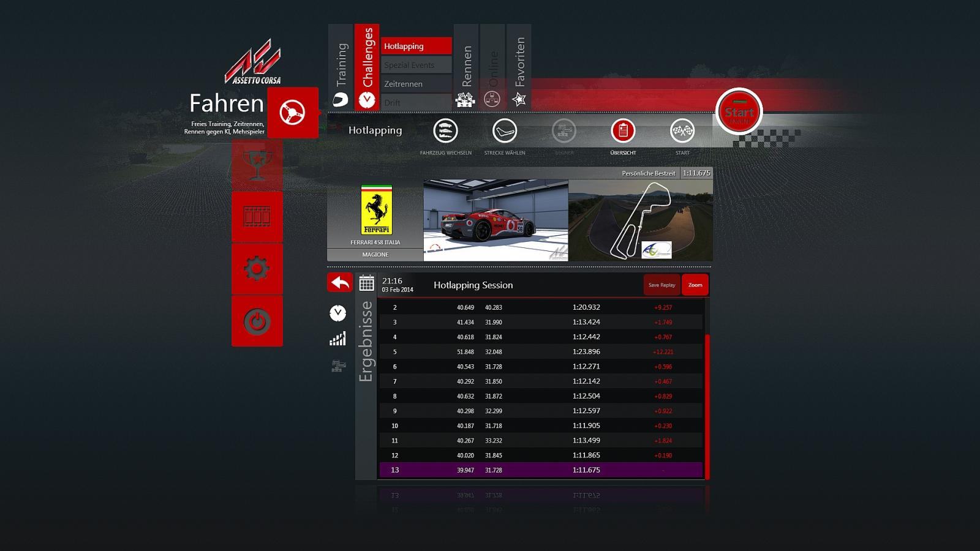Click the red back arrow button
980x551 pixels.
(340, 282)
